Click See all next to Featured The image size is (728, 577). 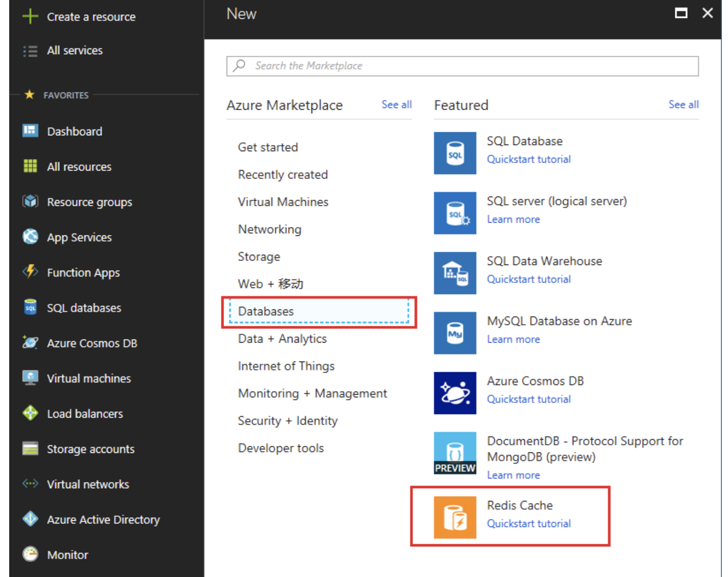tap(684, 105)
